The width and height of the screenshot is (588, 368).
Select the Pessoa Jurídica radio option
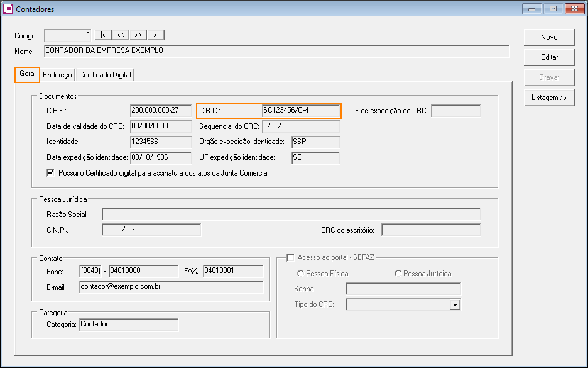[398, 274]
